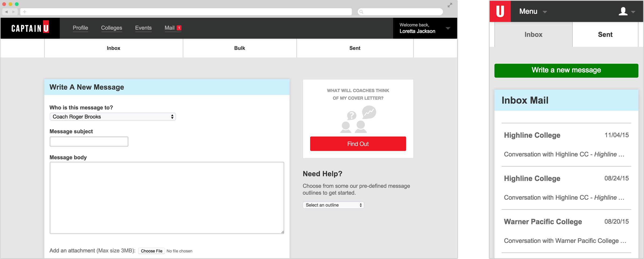Screen dimensions: 644x259
Task: Click into the Message subject field
Action: point(89,142)
